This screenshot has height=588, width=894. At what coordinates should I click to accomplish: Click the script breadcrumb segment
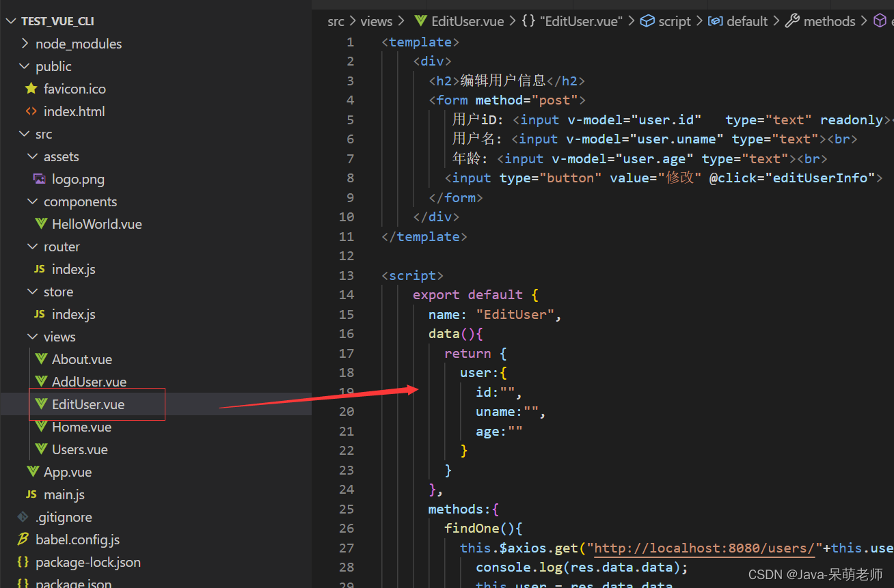[675, 21]
